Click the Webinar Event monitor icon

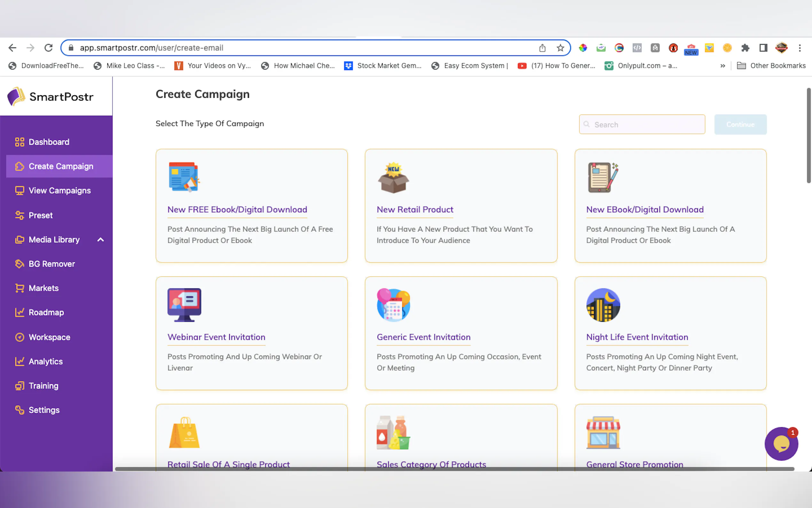tap(184, 305)
